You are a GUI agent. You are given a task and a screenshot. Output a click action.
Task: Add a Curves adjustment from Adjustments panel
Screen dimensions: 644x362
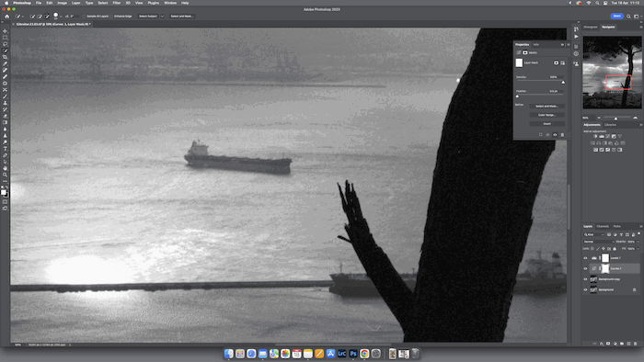click(608, 137)
